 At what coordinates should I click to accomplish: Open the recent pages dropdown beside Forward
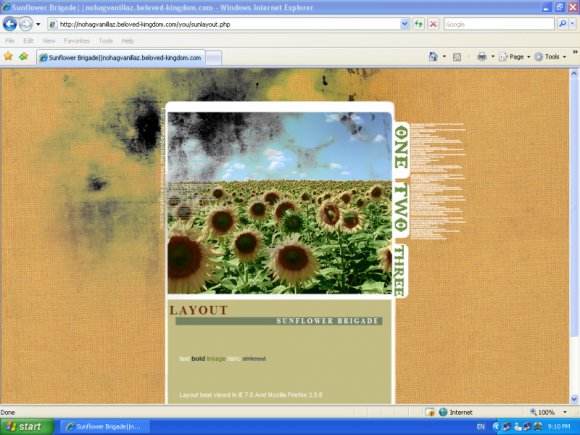click(x=38, y=24)
